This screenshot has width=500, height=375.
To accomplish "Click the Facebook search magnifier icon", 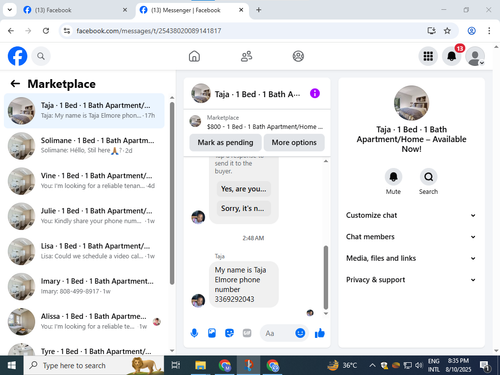I will click(41, 56).
